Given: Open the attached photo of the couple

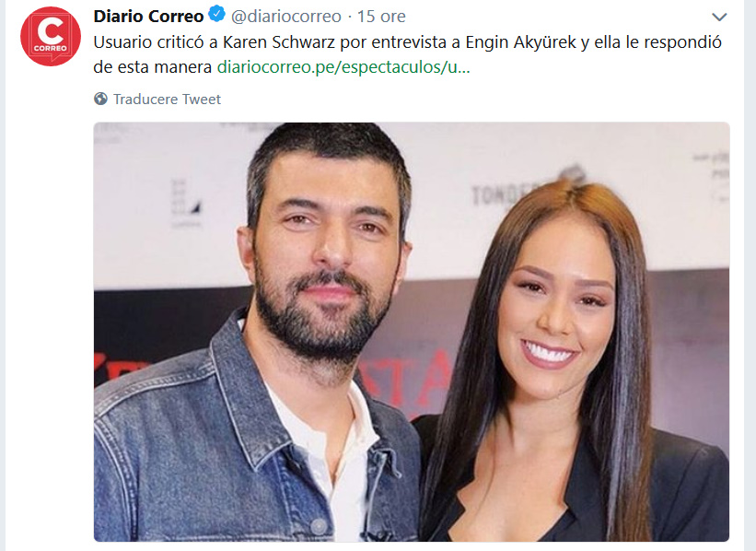Looking at the screenshot, I should point(412,332).
